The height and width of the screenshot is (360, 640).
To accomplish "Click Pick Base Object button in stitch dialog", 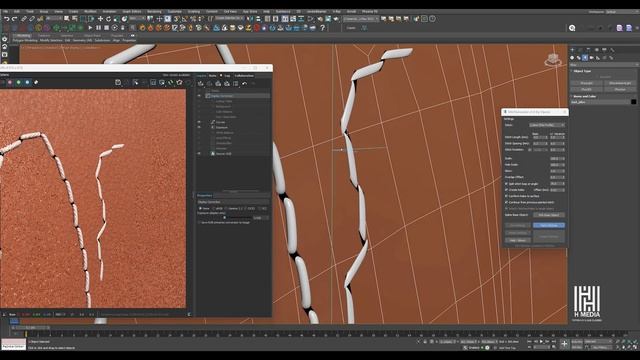I will click(549, 215).
